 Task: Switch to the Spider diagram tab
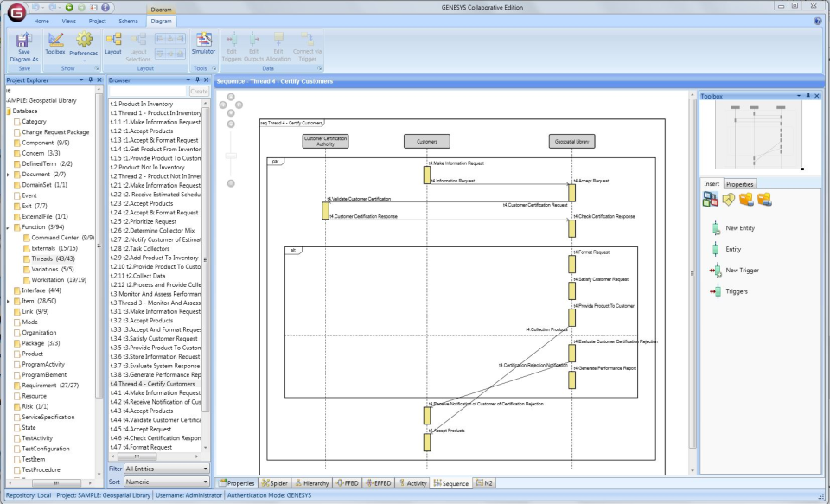coord(274,483)
